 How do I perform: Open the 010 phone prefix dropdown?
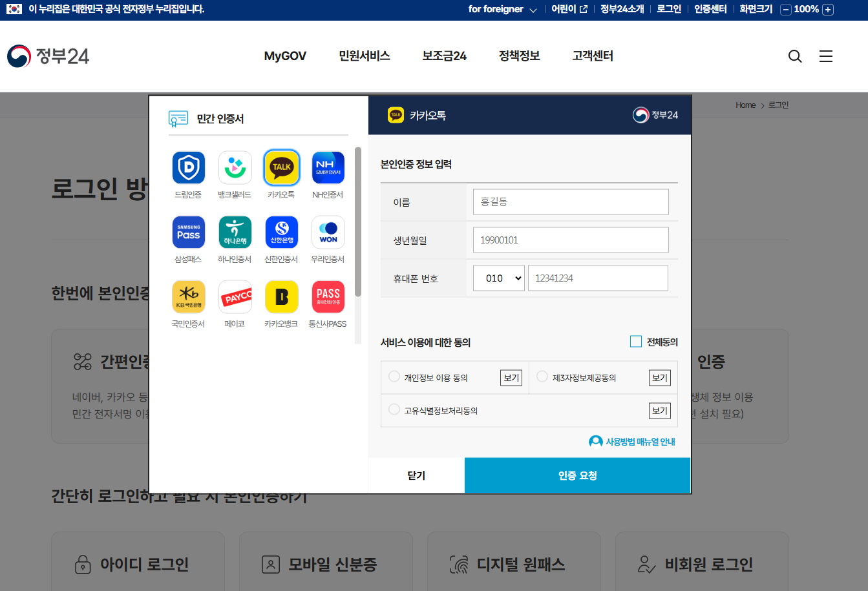point(499,278)
